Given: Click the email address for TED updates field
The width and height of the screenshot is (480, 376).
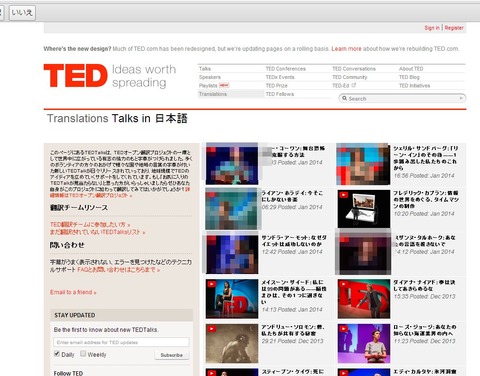Looking at the screenshot, I should click(x=121, y=342).
